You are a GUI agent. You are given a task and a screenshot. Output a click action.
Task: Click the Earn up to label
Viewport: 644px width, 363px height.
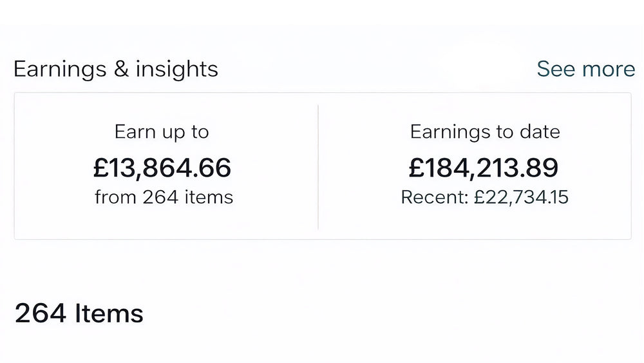click(162, 132)
